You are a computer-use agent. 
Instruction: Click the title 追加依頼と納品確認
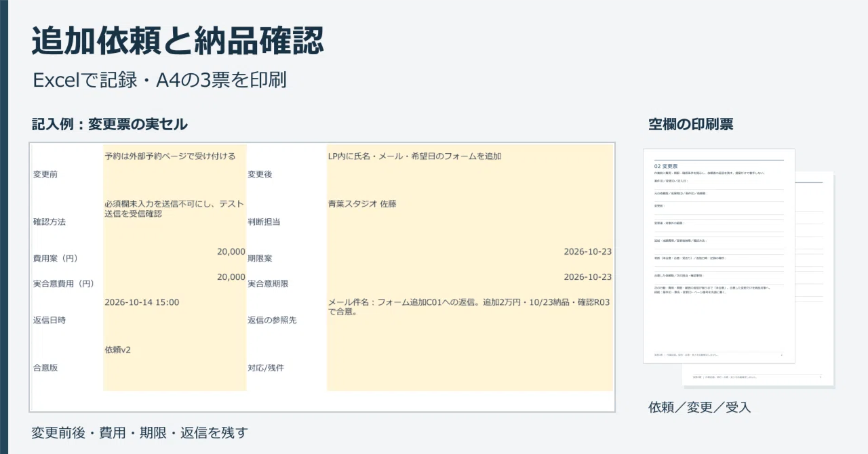(x=178, y=40)
